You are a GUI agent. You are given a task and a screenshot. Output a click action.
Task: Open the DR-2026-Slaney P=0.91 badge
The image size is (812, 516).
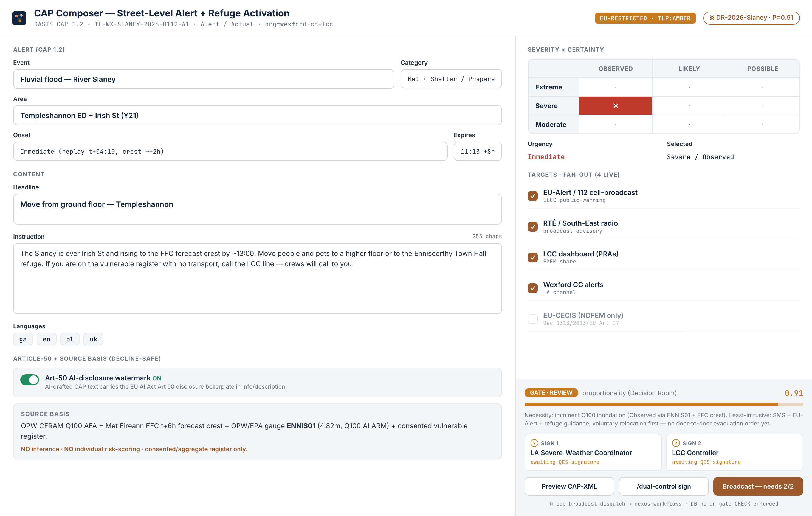[751, 18]
